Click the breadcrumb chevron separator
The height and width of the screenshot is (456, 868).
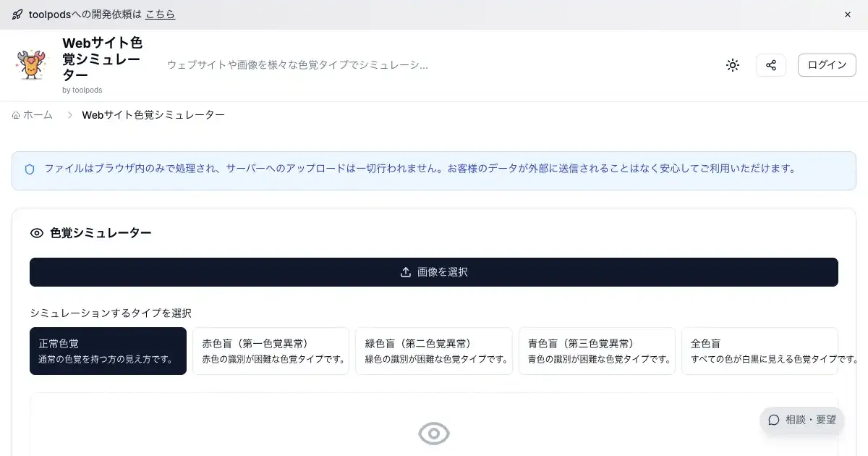(70, 115)
